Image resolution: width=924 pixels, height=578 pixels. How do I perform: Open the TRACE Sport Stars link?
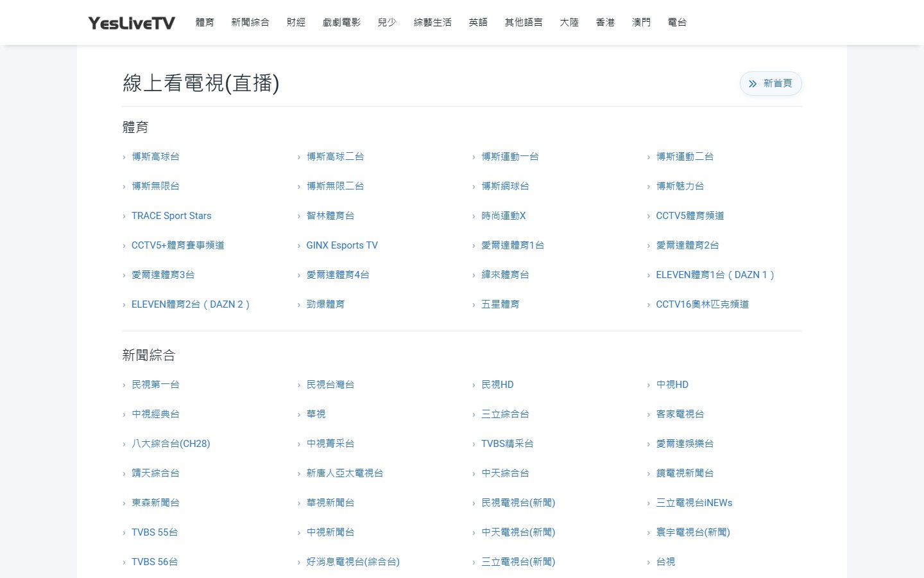click(x=171, y=216)
